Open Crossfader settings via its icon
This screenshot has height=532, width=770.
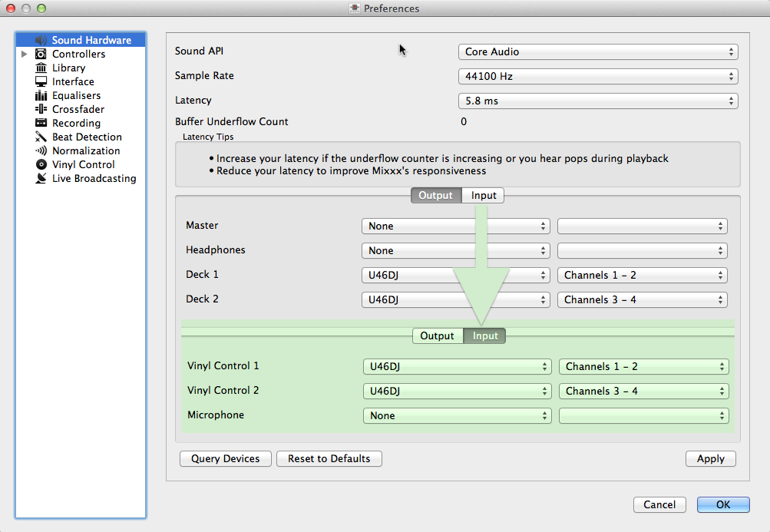click(x=41, y=110)
